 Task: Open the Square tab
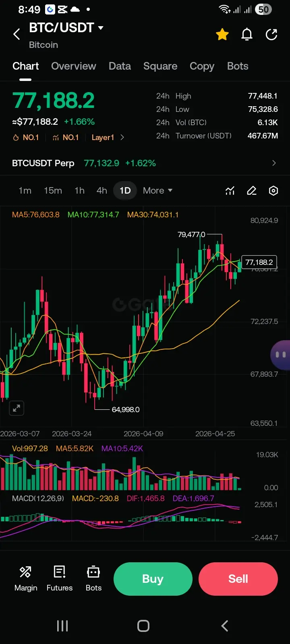click(x=160, y=66)
